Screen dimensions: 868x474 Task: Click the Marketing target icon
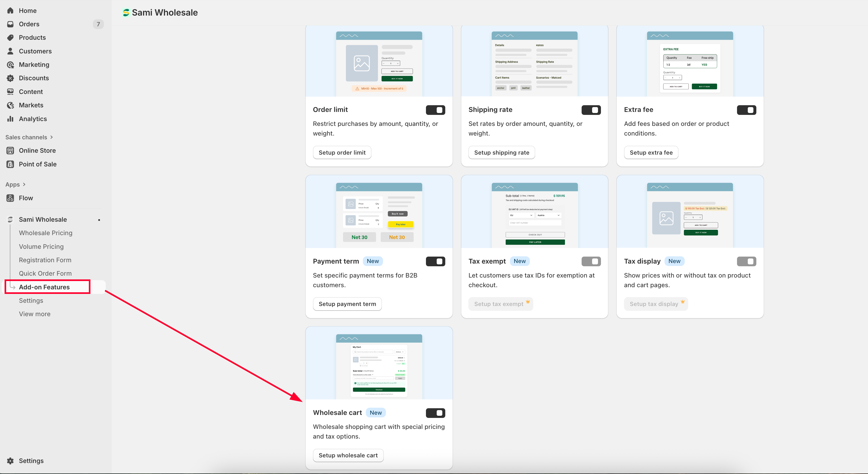click(x=10, y=65)
